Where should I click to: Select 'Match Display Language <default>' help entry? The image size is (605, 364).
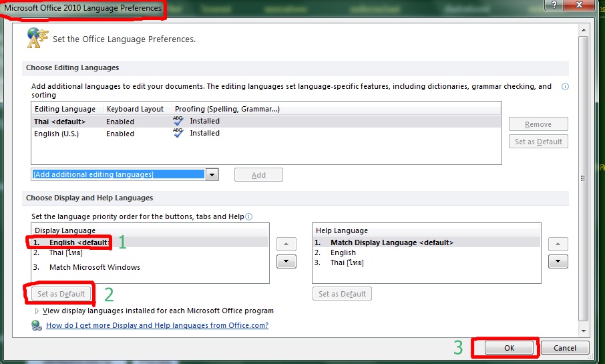tap(426, 242)
